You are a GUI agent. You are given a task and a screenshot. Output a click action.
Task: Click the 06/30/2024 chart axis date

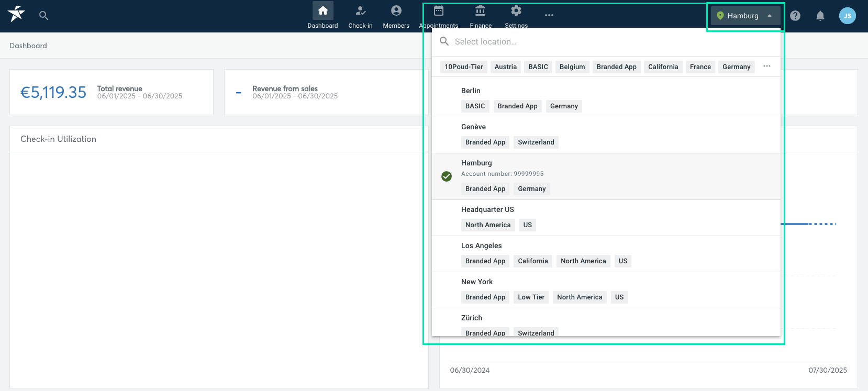[470, 370]
